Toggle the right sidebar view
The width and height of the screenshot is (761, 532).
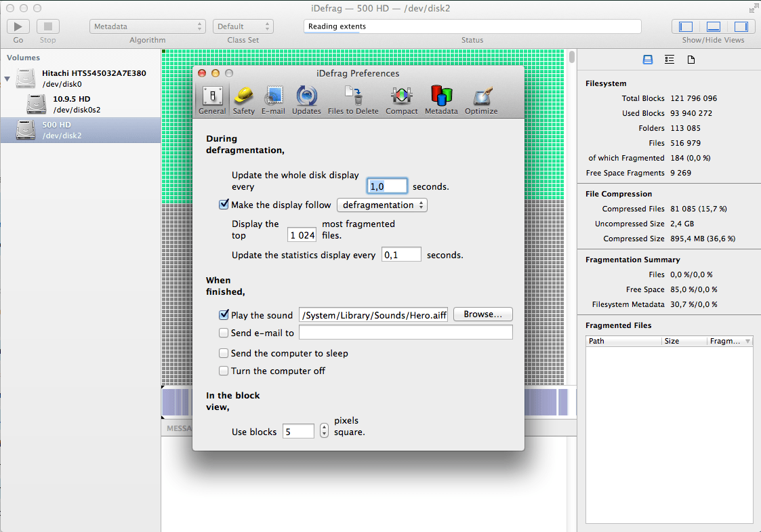tap(741, 26)
